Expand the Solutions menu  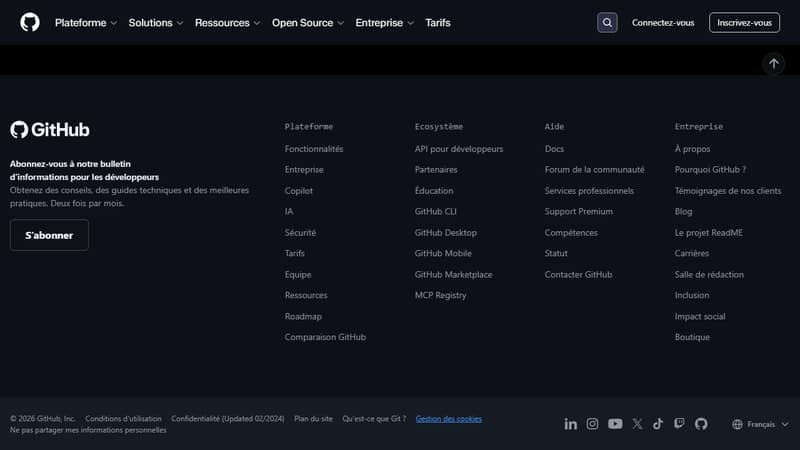click(x=156, y=23)
